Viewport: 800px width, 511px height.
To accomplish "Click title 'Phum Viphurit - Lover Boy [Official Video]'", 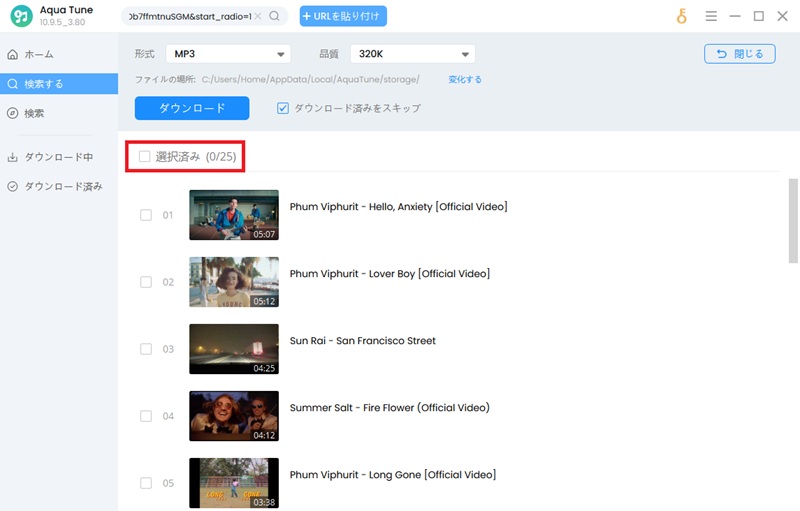I will click(390, 274).
